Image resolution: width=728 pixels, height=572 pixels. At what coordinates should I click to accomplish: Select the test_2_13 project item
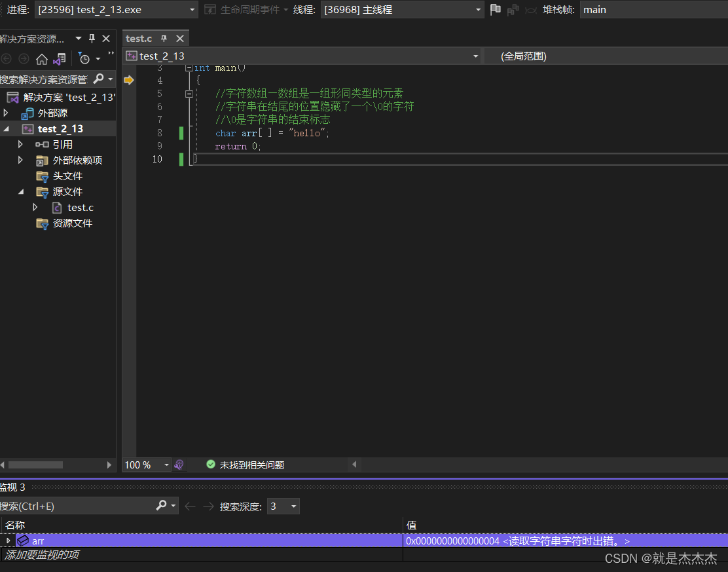60,128
